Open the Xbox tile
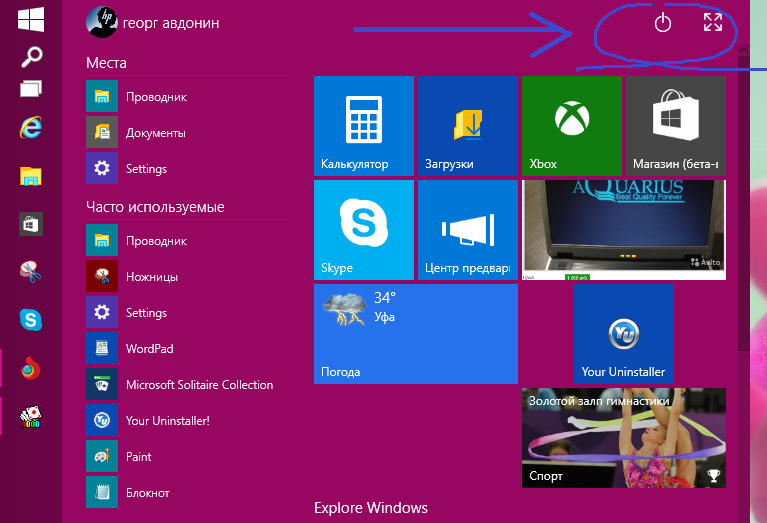Image resolution: width=767 pixels, height=523 pixels. click(x=572, y=126)
